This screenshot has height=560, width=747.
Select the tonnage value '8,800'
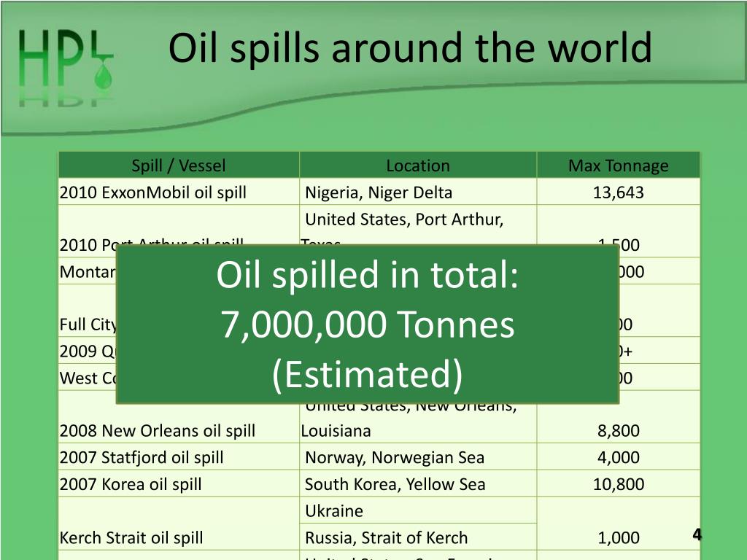tap(619, 430)
